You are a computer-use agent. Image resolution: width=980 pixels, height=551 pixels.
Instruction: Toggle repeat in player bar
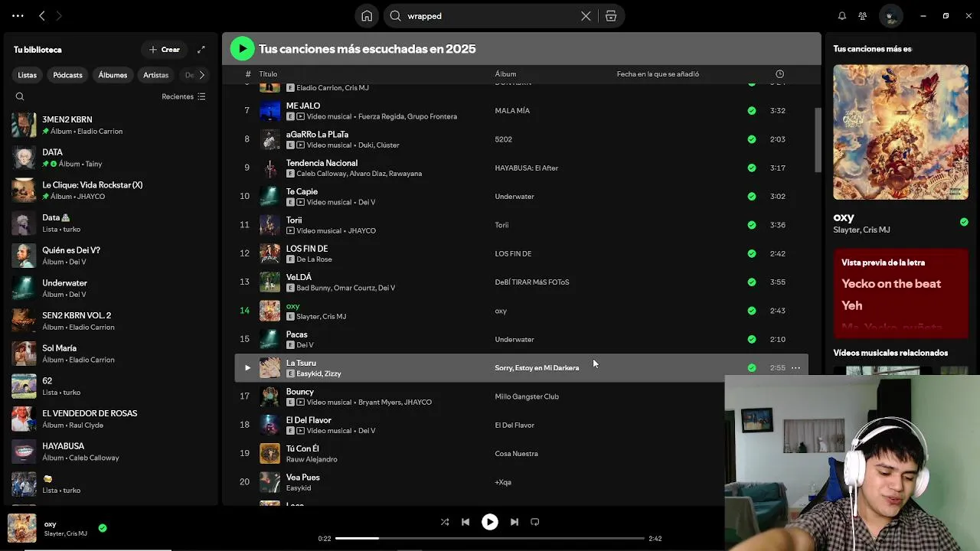[x=535, y=522]
